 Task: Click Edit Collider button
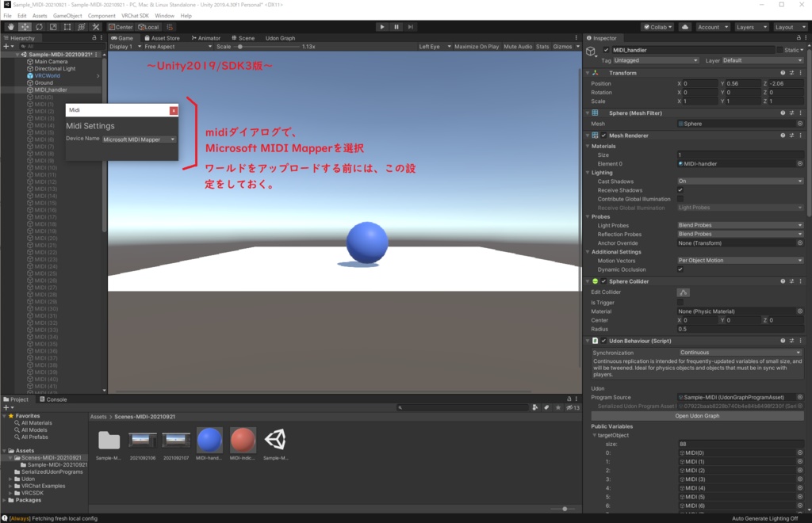pyautogui.click(x=683, y=292)
